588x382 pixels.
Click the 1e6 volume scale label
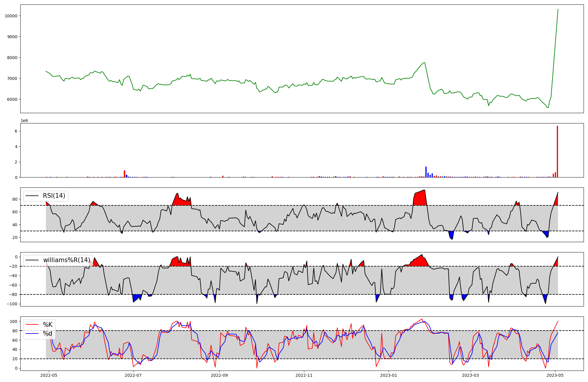click(24, 120)
